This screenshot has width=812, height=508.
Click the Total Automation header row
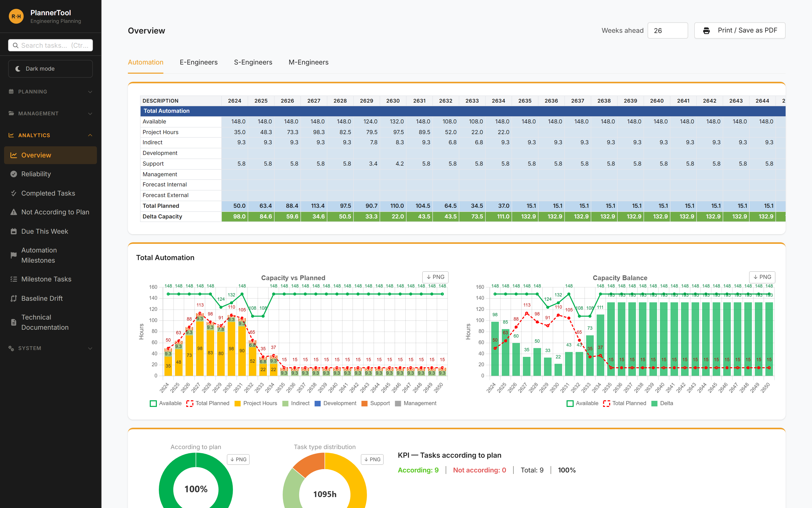[463, 111]
